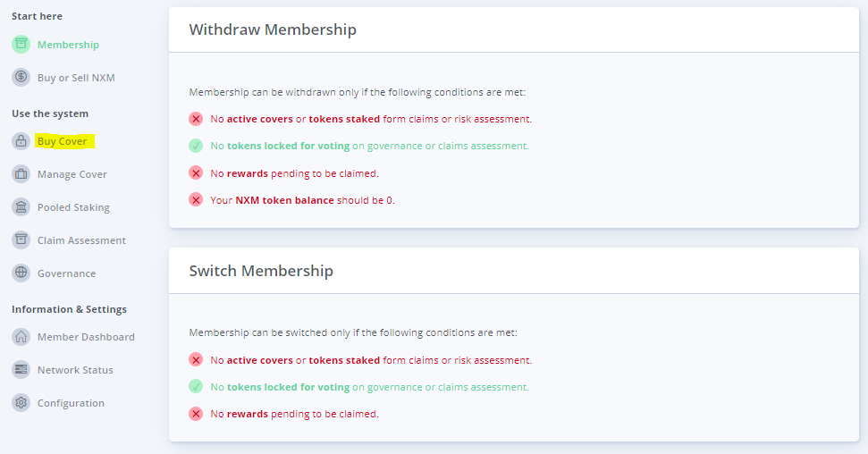868x454 pixels.
Task: Click the Buy or Sell NXM dollar icon
Action: pyautogui.click(x=21, y=78)
